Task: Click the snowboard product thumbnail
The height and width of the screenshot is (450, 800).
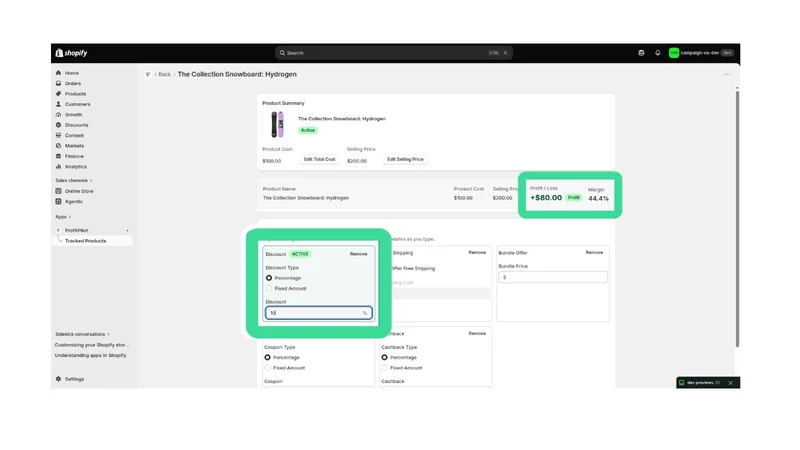Action: [x=277, y=124]
